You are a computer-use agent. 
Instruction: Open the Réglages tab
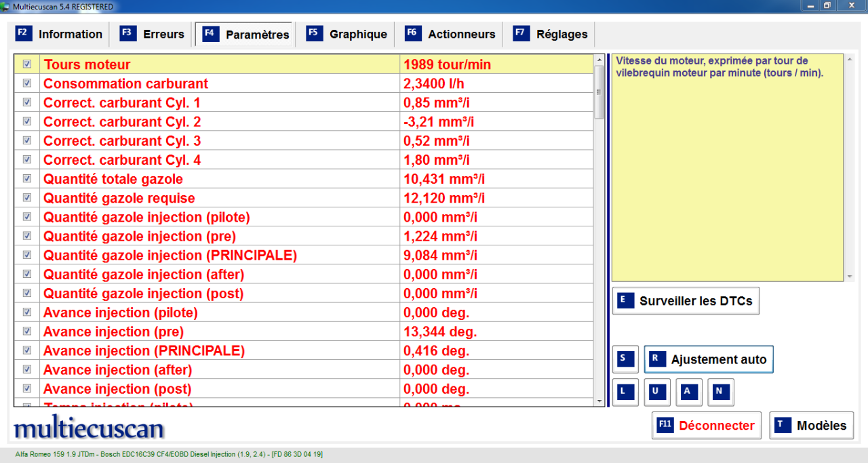pyautogui.click(x=551, y=34)
